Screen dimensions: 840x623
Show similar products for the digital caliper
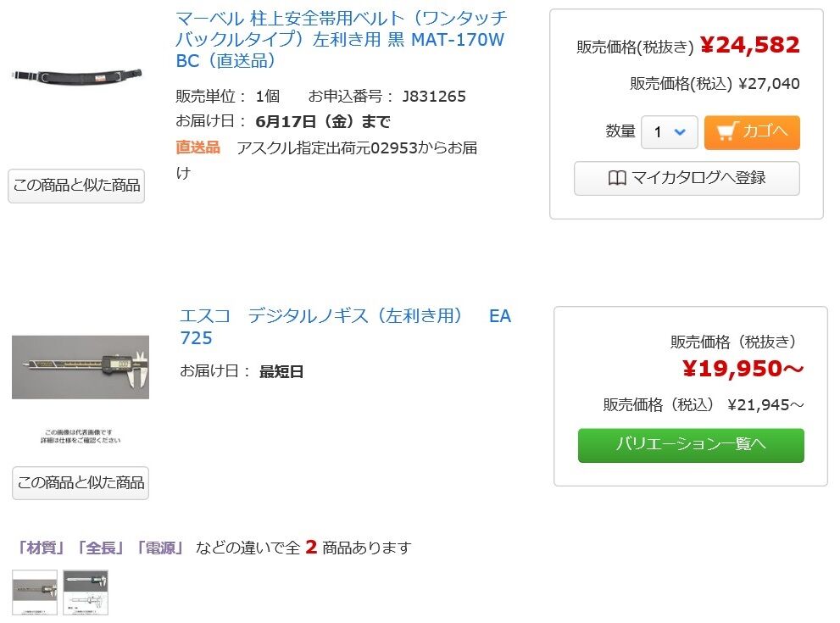(x=81, y=483)
